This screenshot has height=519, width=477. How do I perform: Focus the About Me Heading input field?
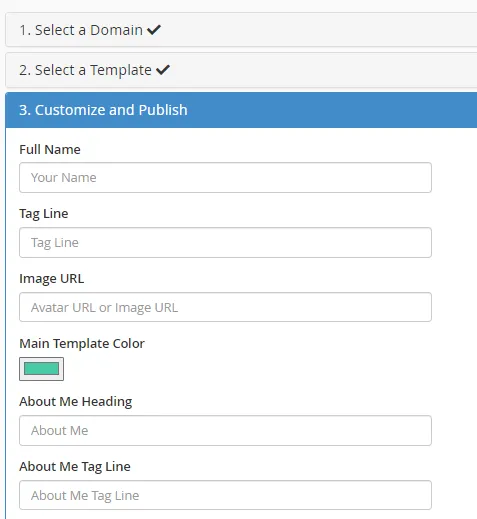tap(225, 430)
